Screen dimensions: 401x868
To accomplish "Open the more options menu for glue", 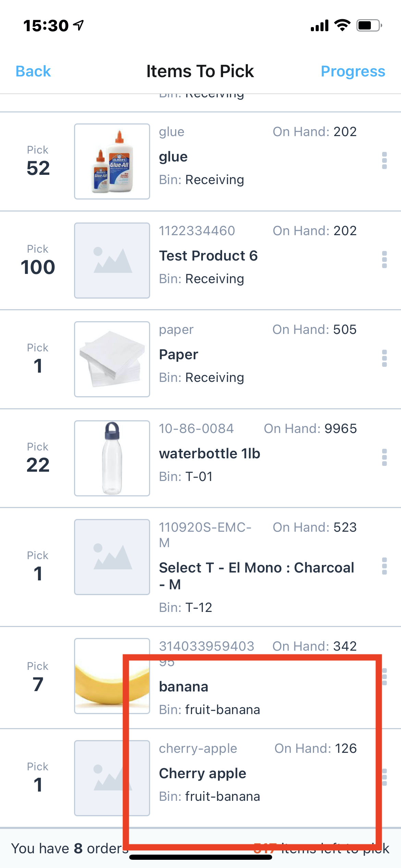I will (x=384, y=160).
